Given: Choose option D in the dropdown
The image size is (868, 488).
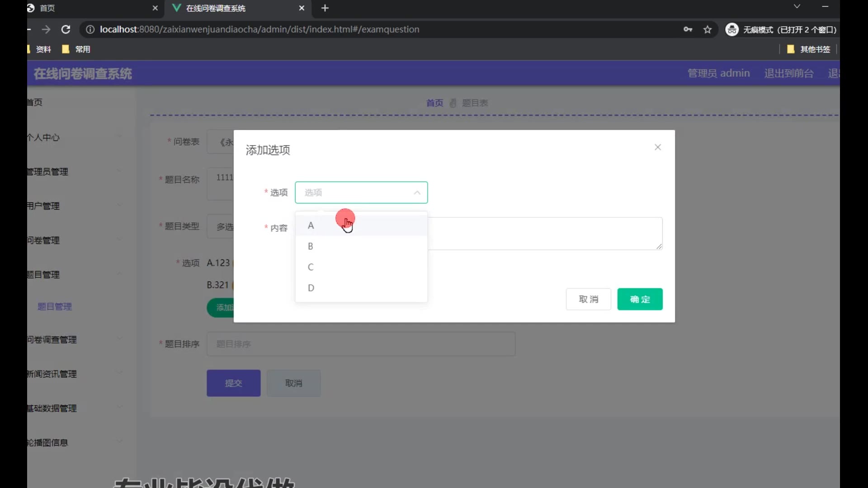Looking at the screenshot, I should coord(311,288).
